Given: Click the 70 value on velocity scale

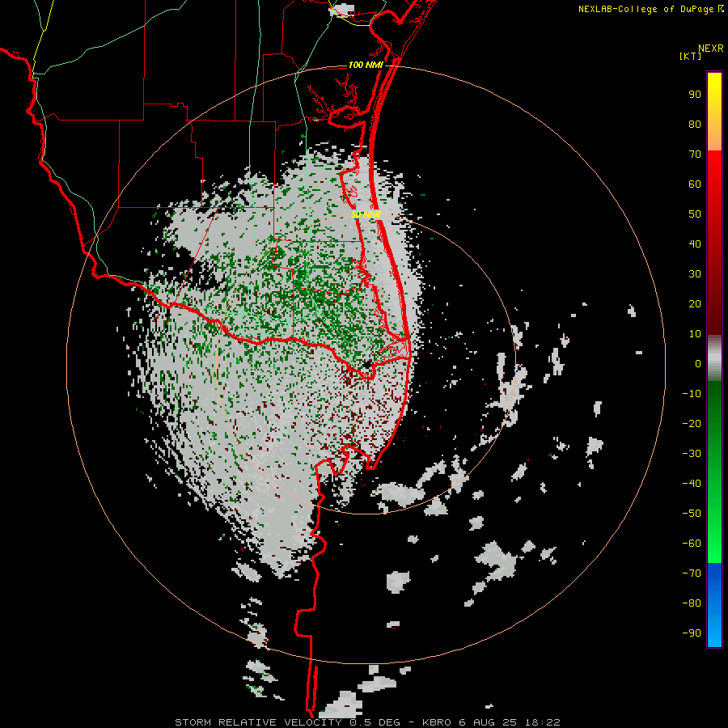Looking at the screenshot, I should pyautogui.click(x=695, y=154).
